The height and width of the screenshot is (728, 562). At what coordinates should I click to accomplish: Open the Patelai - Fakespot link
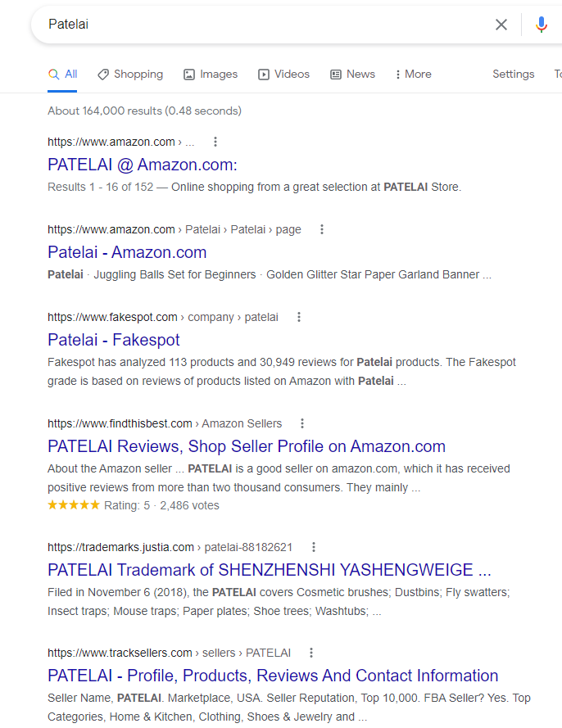point(113,340)
